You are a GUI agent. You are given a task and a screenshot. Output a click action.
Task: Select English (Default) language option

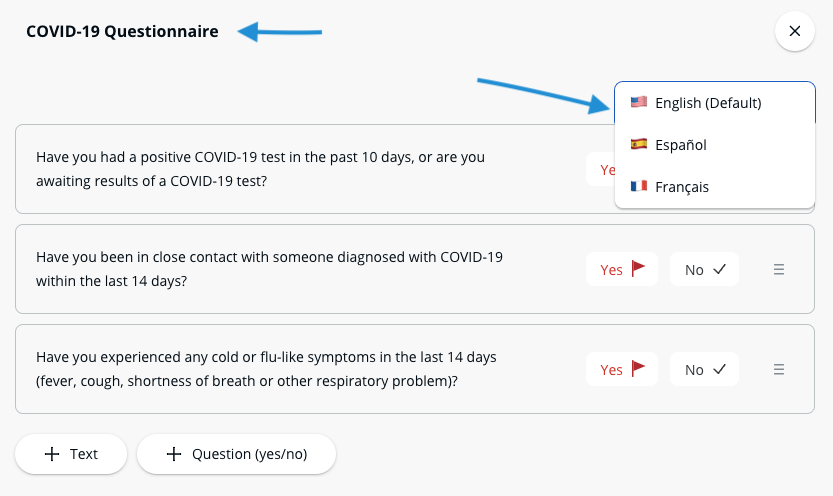(x=708, y=103)
